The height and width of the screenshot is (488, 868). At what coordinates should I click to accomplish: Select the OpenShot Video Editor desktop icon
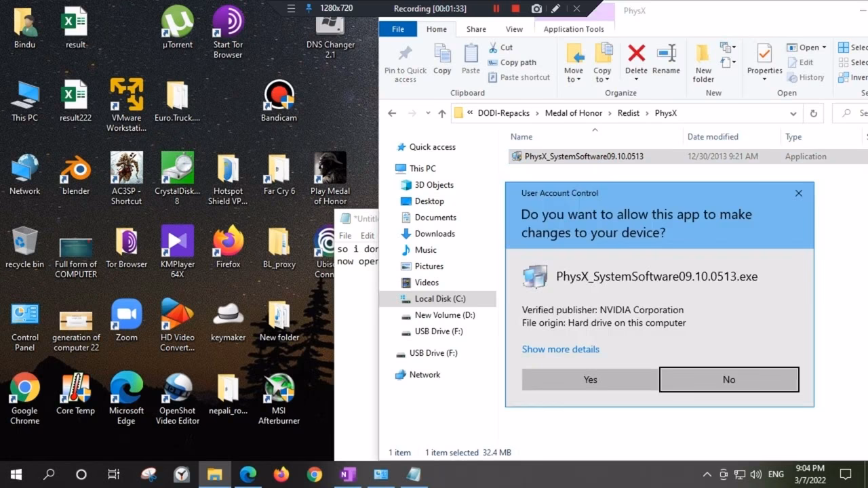[178, 399]
